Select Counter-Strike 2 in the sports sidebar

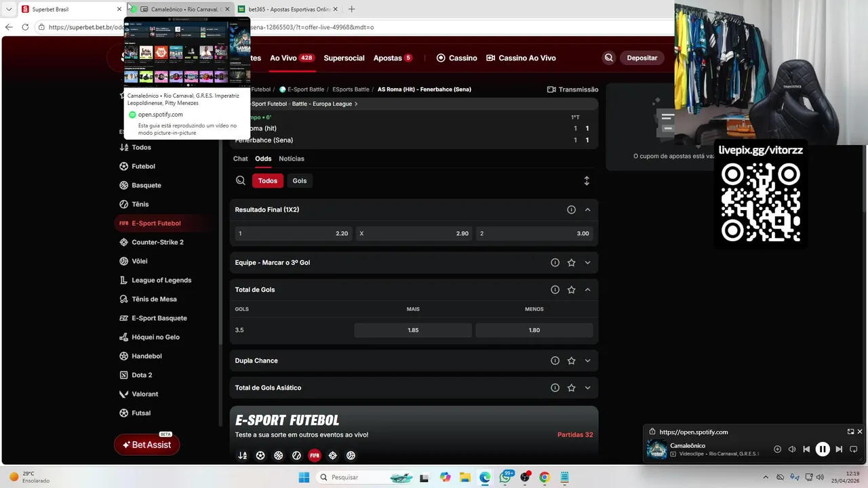(157, 243)
